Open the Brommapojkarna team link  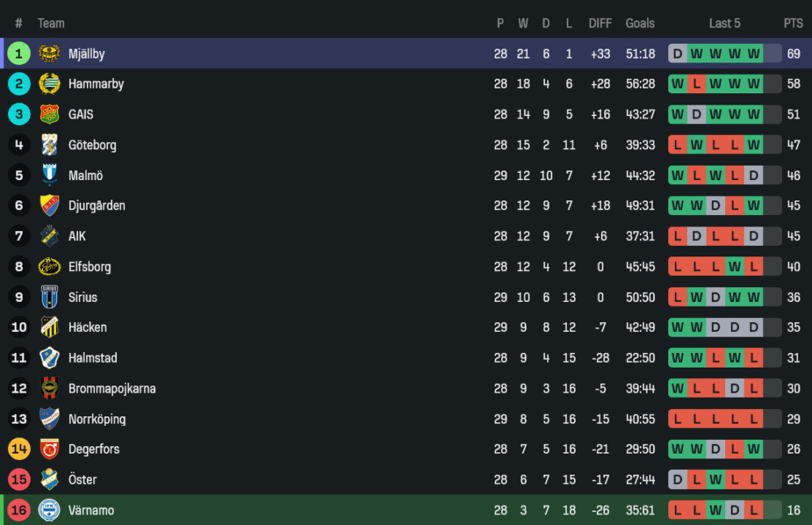(x=111, y=389)
